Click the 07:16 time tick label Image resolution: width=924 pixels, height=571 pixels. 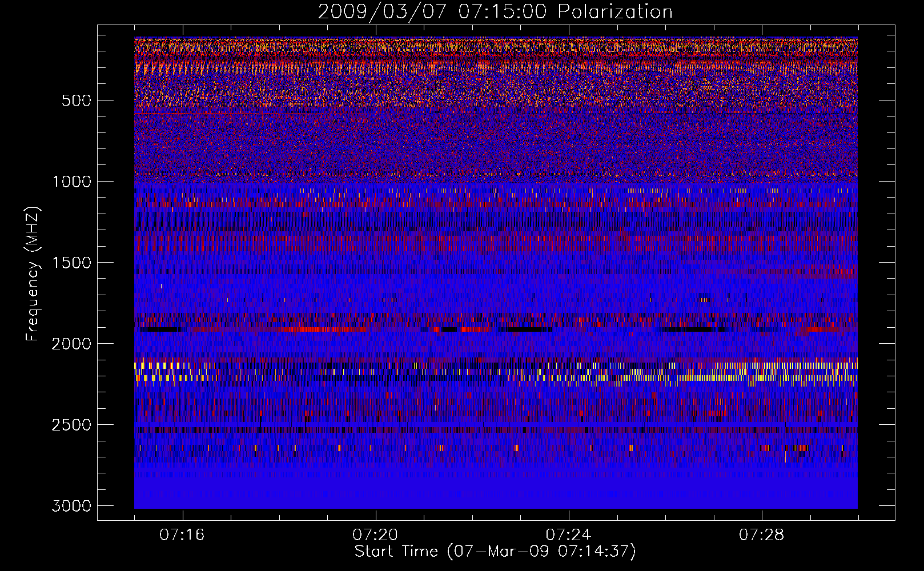coord(182,535)
